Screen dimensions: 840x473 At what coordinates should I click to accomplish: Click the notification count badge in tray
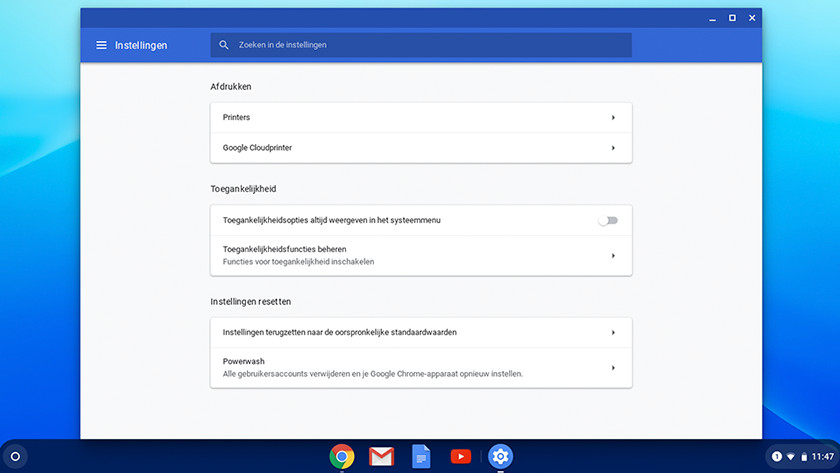(x=777, y=457)
